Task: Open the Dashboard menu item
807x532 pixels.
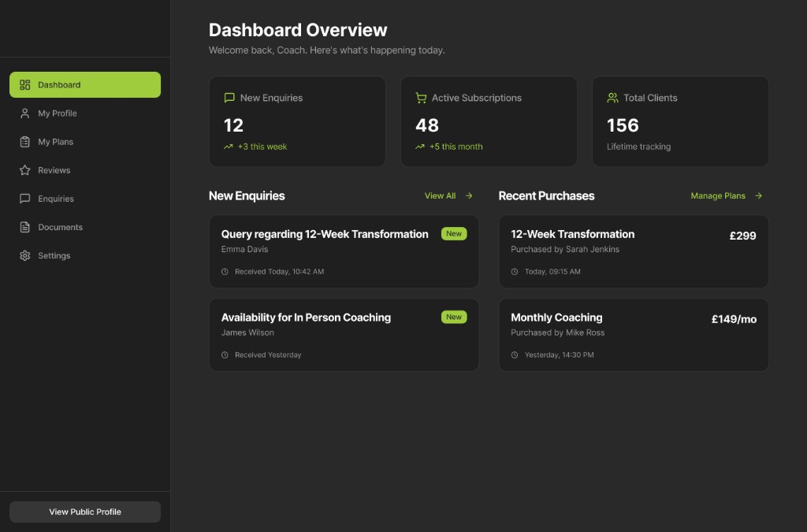Action: pos(85,85)
